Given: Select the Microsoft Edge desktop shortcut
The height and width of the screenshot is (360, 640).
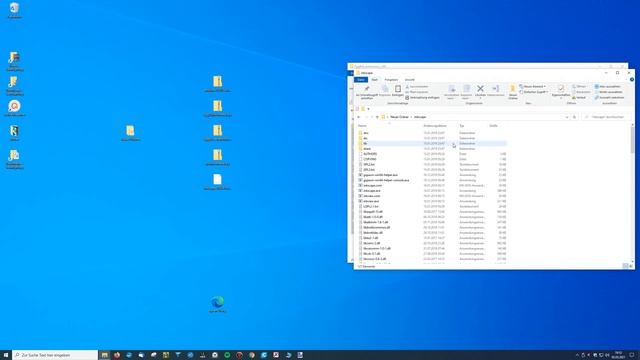Looking at the screenshot, I should pyautogui.click(x=218, y=304).
